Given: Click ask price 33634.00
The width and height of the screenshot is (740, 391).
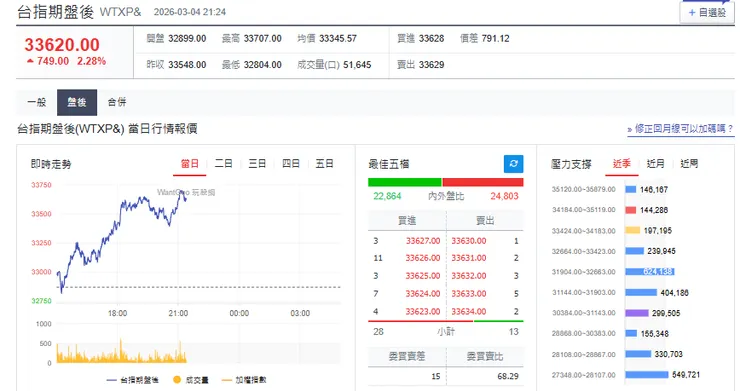Looking at the screenshot, I should [469, 312].
